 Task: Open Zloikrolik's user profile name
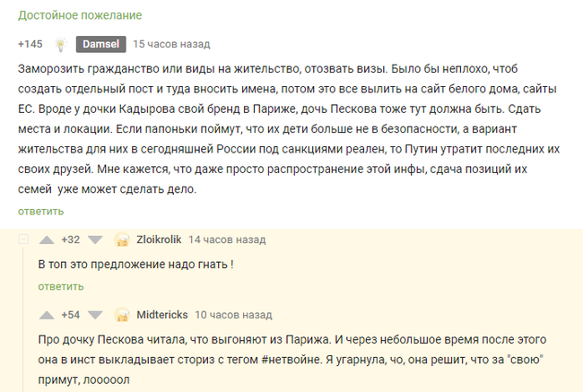(159, 240)
